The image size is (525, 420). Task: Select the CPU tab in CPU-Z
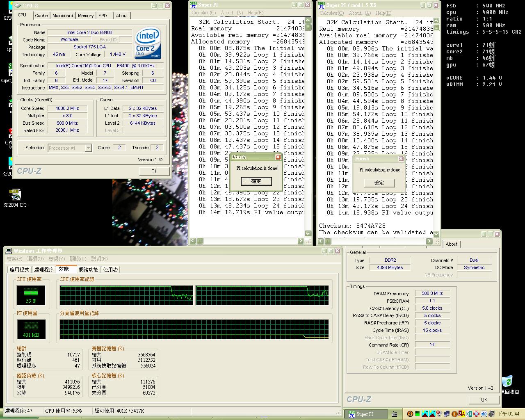pyautogui.click(x=22, y=15)
